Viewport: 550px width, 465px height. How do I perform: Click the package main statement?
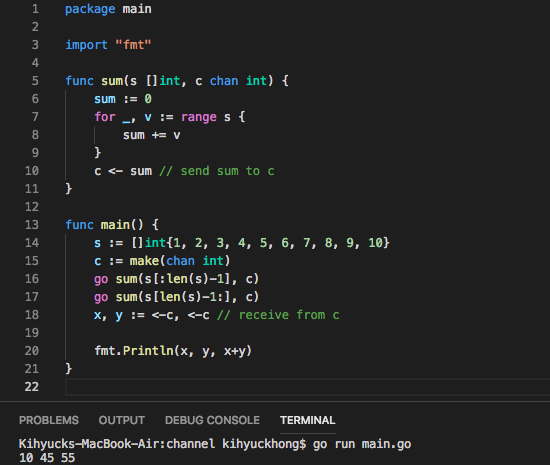[x=108, y=9]
